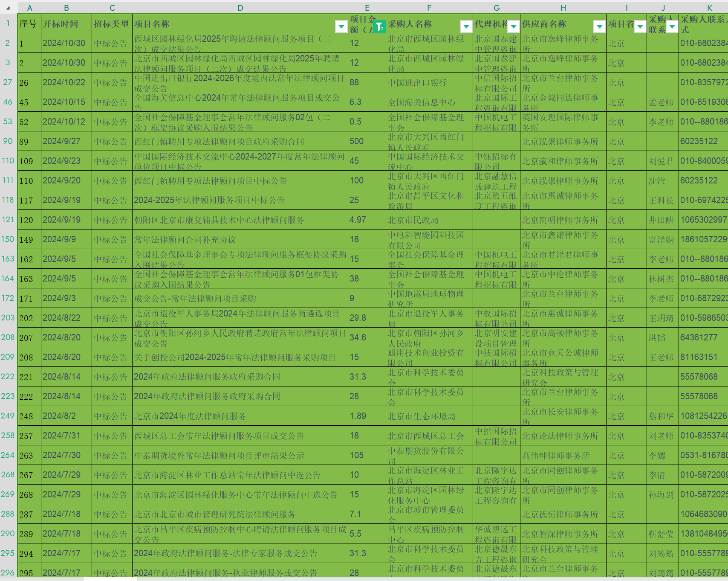Open the 采购人联系 filter dropdown in column J
The width and height of the screenshot is (728, 581).
click(672, 26)
